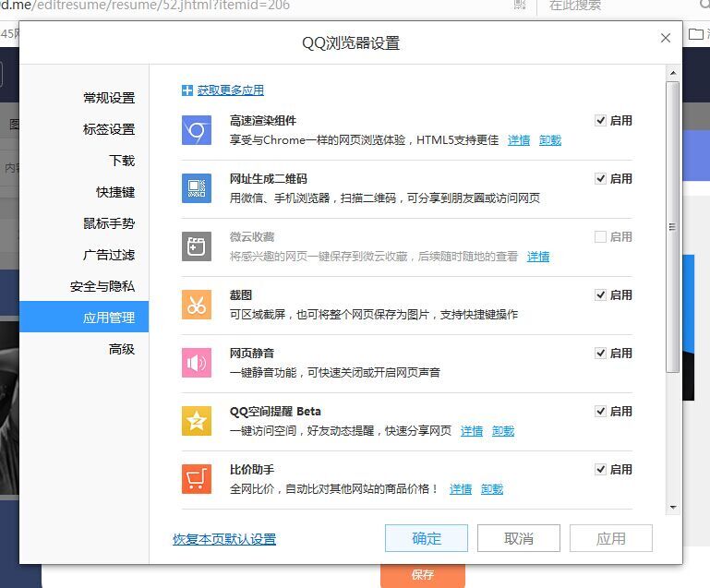Select the 应用管理 sidebar item
The image size is (710, 588).
pos(84,317)
